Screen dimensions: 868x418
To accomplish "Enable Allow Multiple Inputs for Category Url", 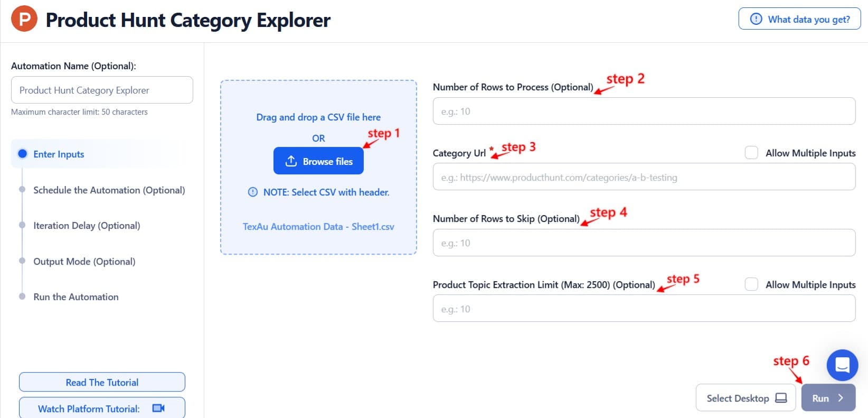I will 751,153.
